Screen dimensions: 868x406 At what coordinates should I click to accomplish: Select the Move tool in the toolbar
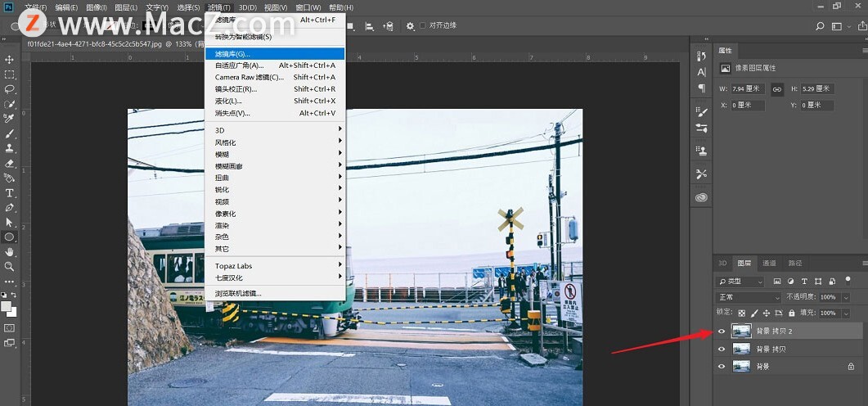pyautogui.click(x=10, y=60)
